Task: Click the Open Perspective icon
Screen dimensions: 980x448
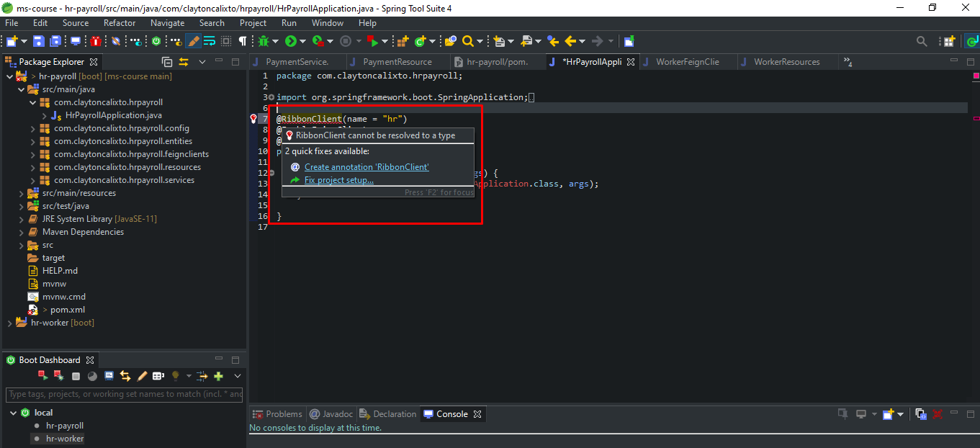Action: pos(949,42)
